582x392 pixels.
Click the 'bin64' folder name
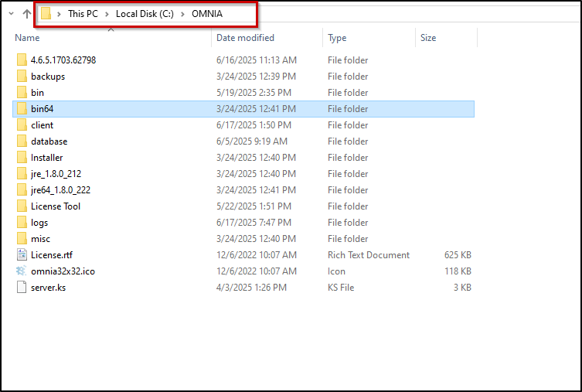click(x=43, y=109)
